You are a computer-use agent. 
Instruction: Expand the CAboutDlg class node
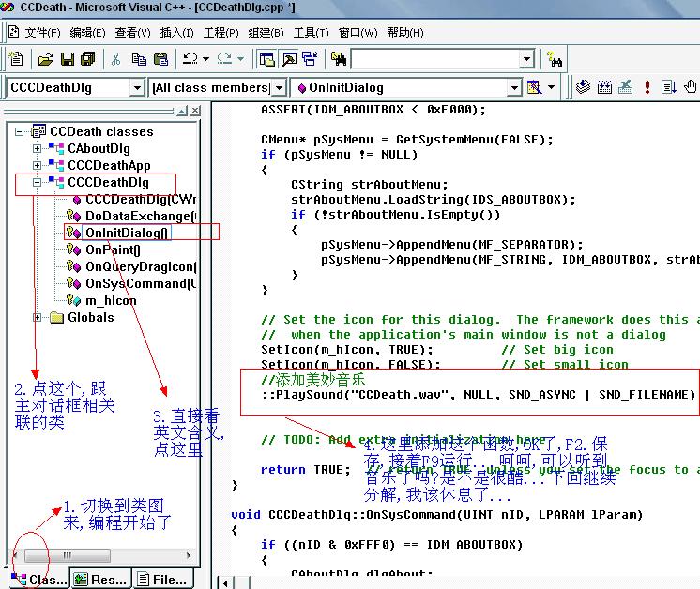(37, 148)
